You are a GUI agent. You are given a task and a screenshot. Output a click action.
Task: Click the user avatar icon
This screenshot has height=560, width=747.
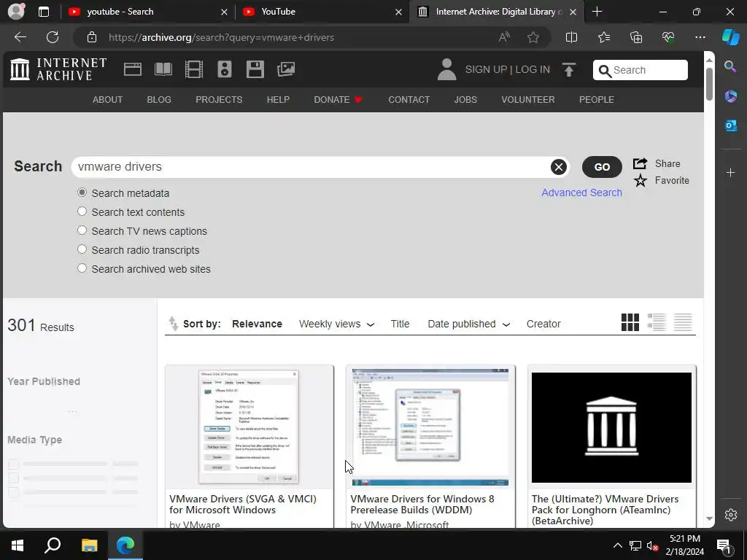point(446,69)
